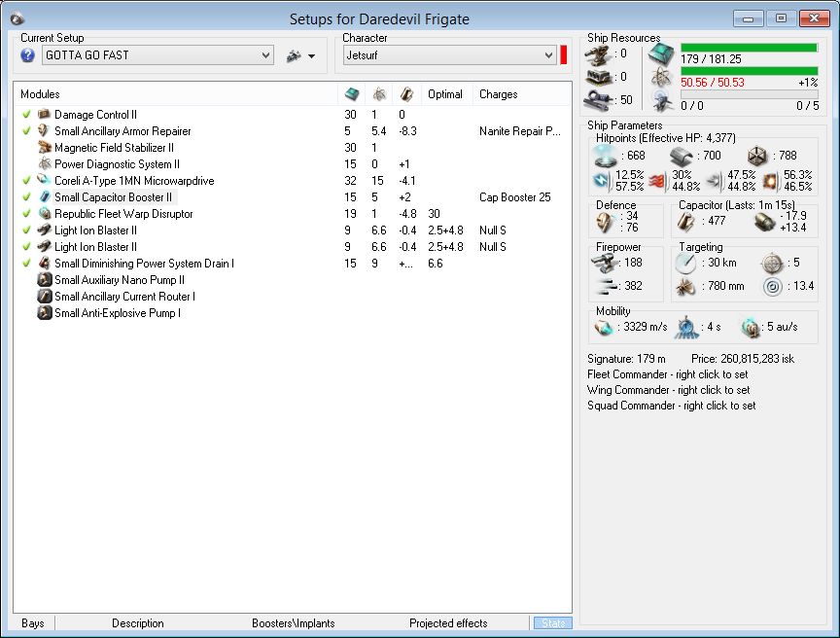Click the structure hitpoints icon
Viewport: 840px width, 638px height.
tap(757, 156)
